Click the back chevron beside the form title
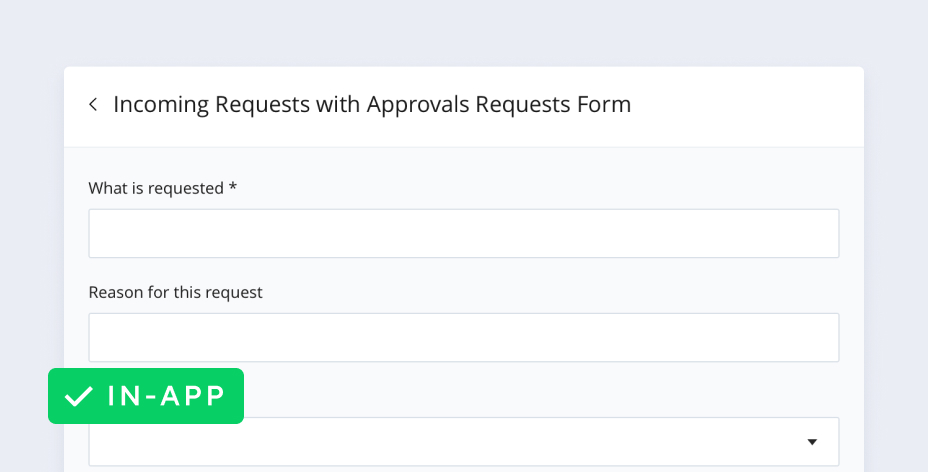 coord(93,104)
